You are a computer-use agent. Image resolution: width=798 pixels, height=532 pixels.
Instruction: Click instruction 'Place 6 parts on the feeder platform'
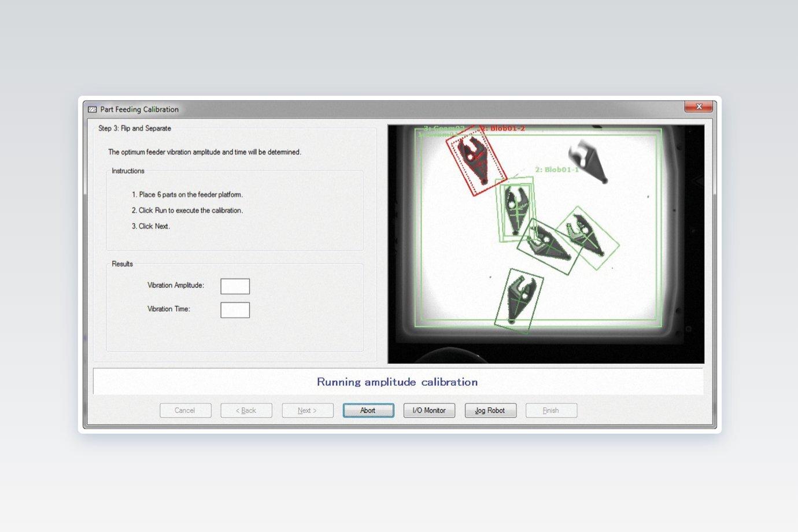187,195
